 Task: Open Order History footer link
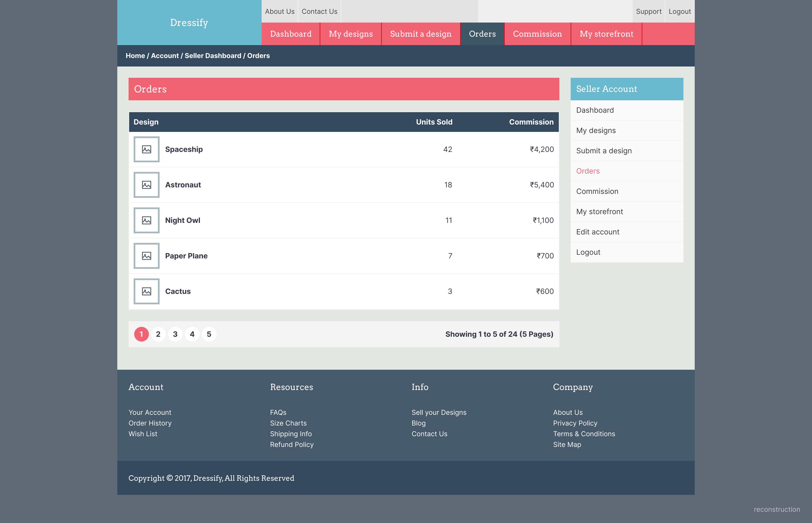pos(150,423)
